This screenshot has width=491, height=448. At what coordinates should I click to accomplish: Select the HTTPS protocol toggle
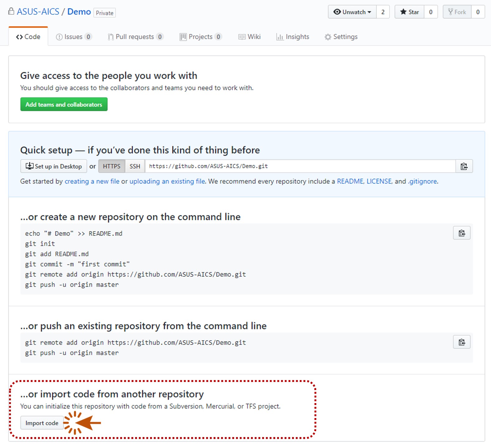[112, 166]
